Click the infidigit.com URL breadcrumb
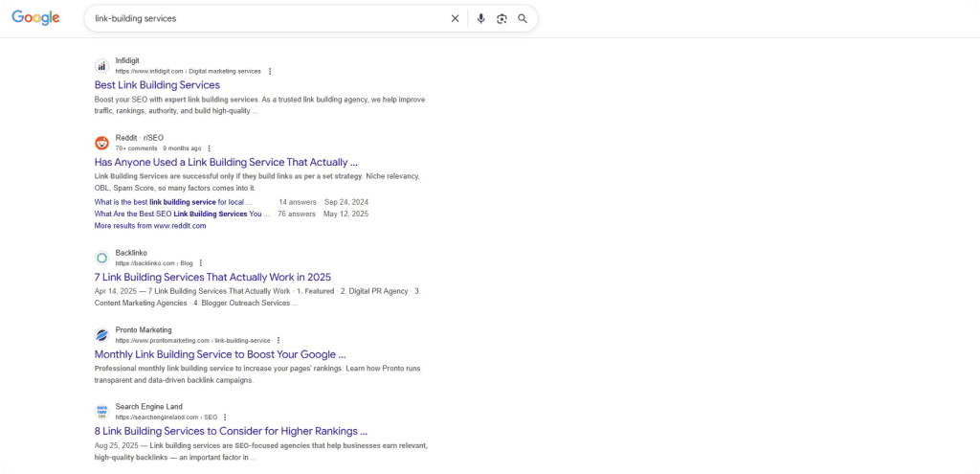The image size is (980, 474). 189,71
